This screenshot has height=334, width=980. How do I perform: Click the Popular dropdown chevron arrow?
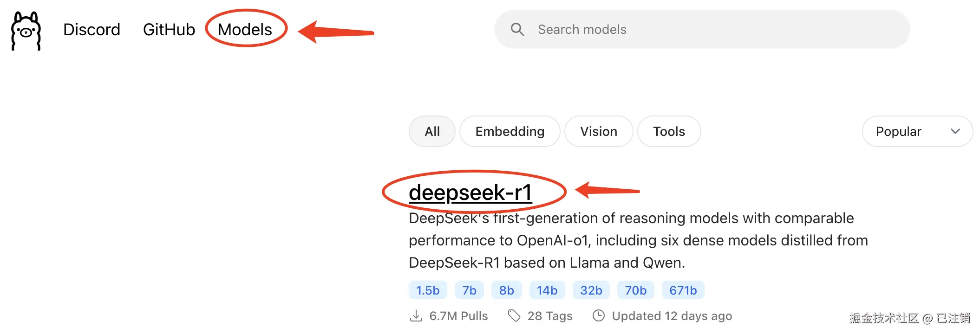[955, 132]
